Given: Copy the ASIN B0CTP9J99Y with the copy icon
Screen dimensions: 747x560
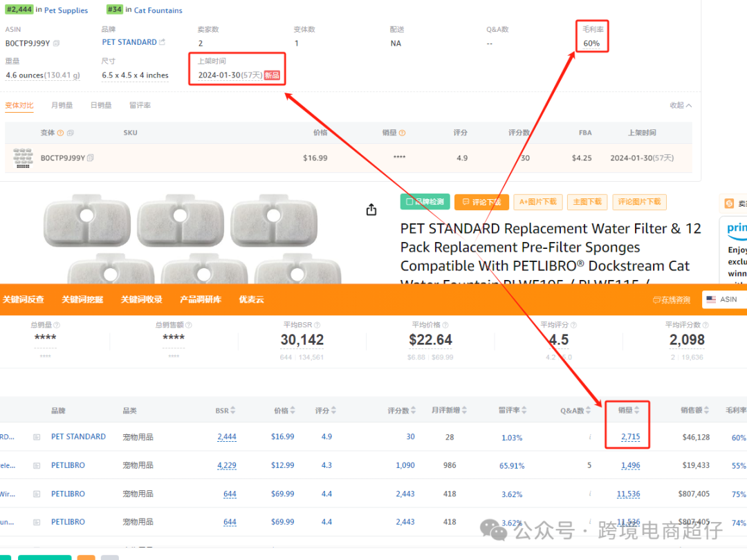Looking at the screenshot, I should [56, 44].
